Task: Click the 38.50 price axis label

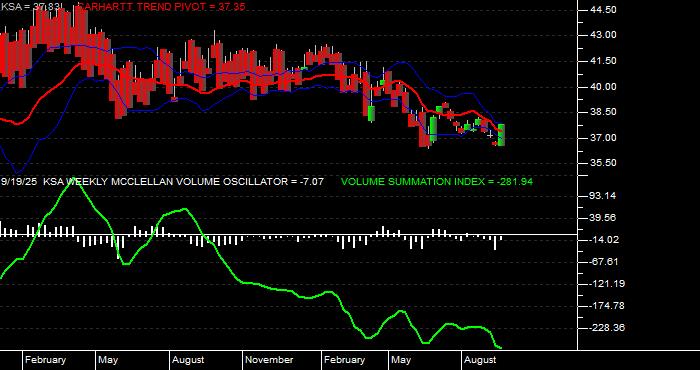Action: [x=603, y=112]
